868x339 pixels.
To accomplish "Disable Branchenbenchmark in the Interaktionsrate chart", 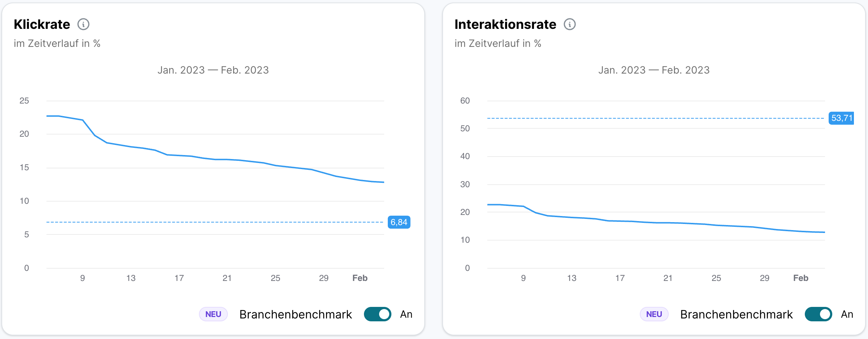I will [x=819, y=314].
